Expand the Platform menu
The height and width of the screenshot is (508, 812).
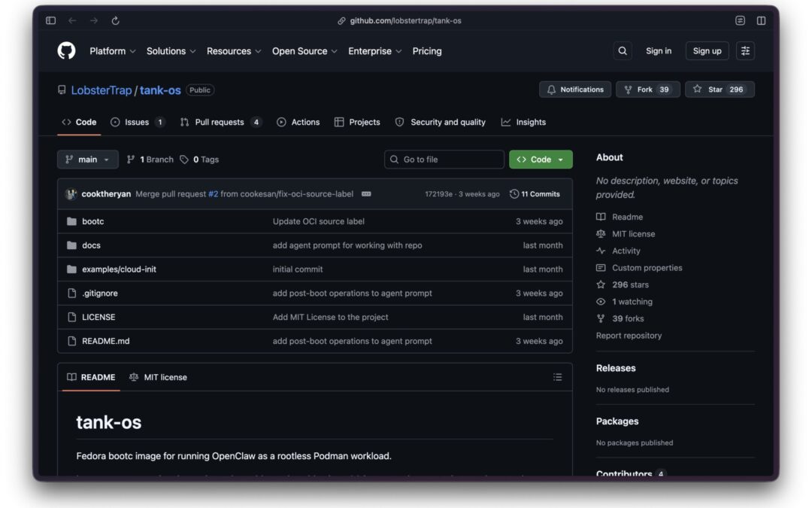tap(112, 51)
